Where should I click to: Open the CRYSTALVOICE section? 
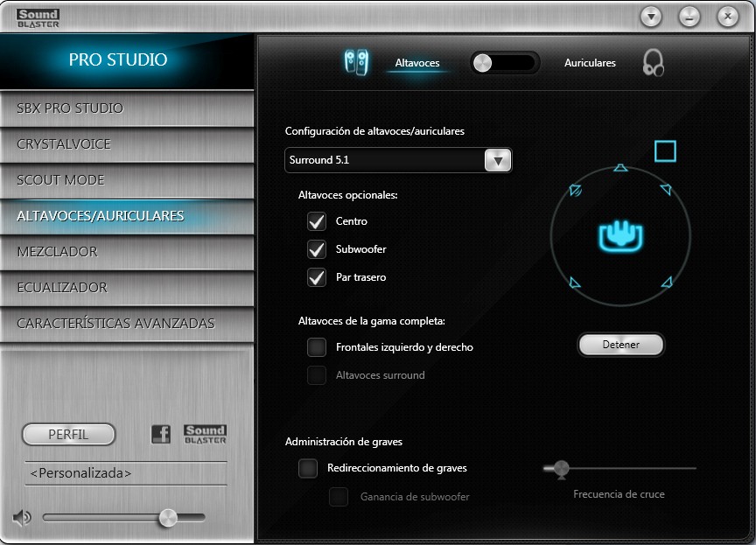[127, 144]
